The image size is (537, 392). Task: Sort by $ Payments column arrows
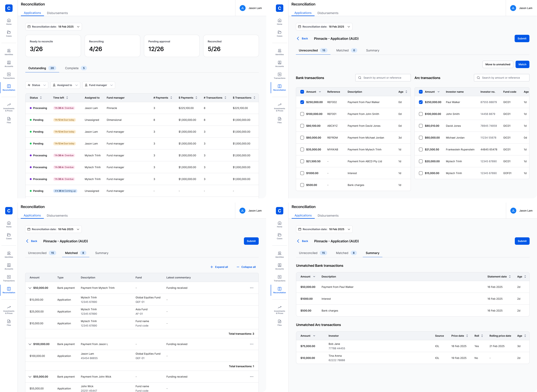pyautogui.click(x=196, y=98)
